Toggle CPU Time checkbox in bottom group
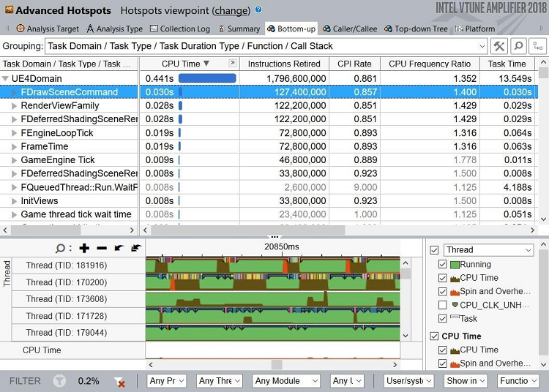 click(443, 350)
